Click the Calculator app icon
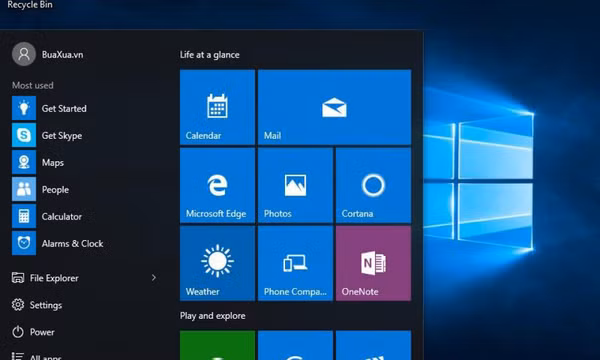 coord(24,216)
